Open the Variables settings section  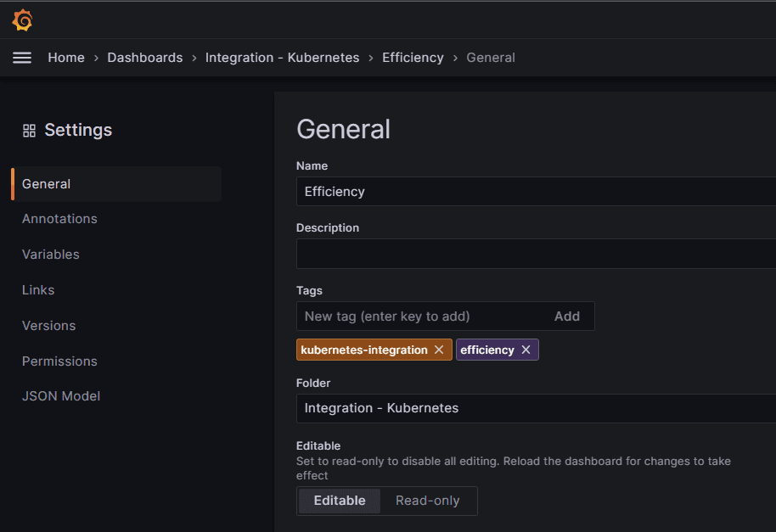[50, 254]
